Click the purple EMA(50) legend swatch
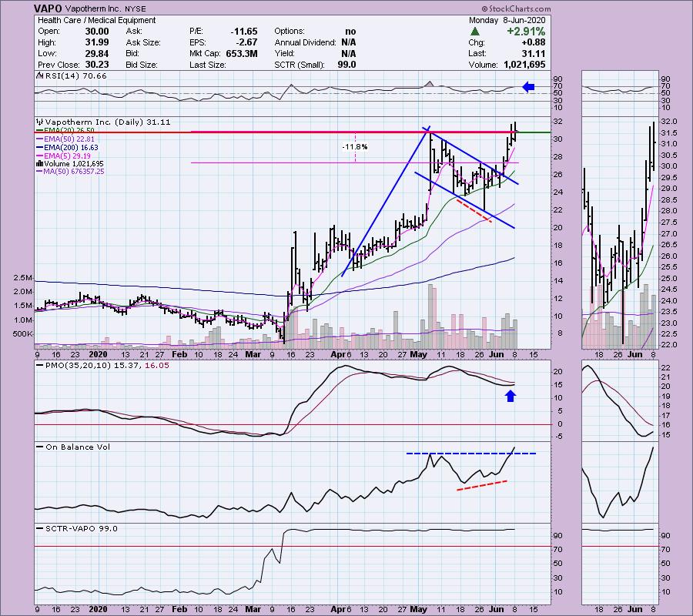This screenshot has width=693, height=616. pyautogui.click(x=39, y=139)
